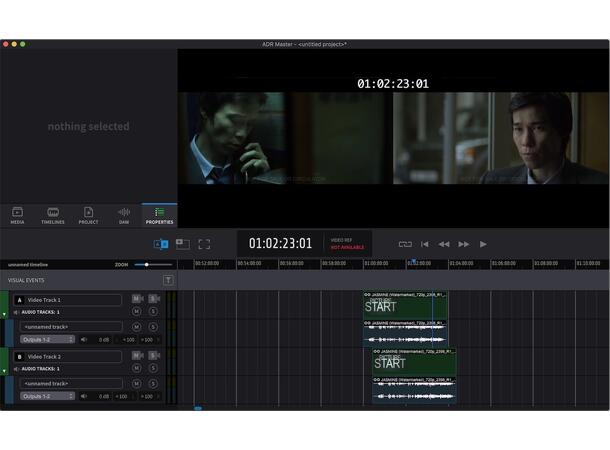Toggle A/B side-by-side video view
This screenshot has width=610, height=450.
161,244
